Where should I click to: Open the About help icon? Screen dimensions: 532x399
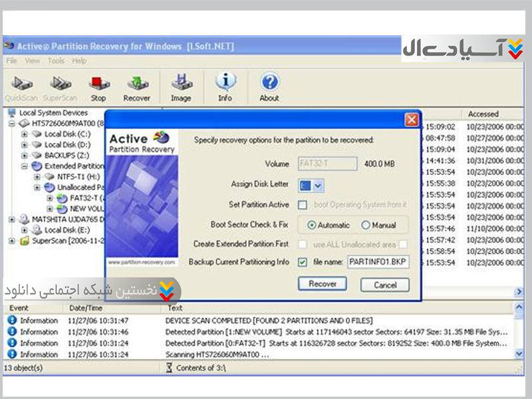pyautogui.click(x=269, y=84)
